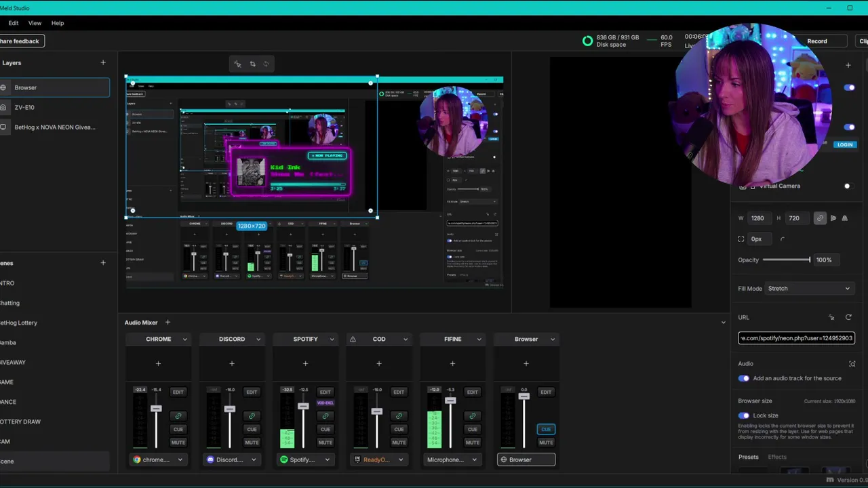This screenshot has width=868, height=488.
Task: Open the Edit menu
Action: [x=14, y=23]
